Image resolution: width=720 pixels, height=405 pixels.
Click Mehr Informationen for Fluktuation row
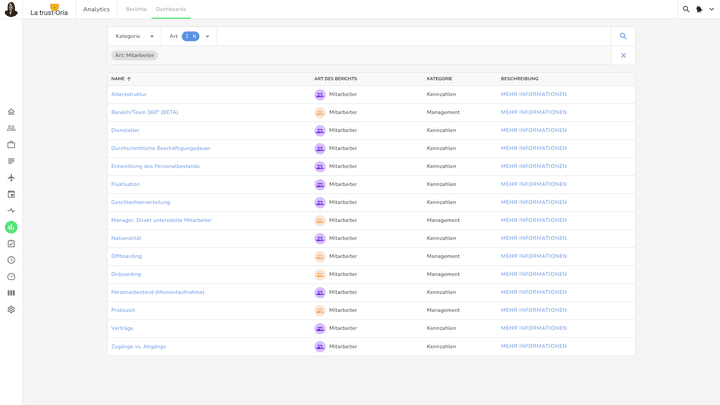pos(533,184)
